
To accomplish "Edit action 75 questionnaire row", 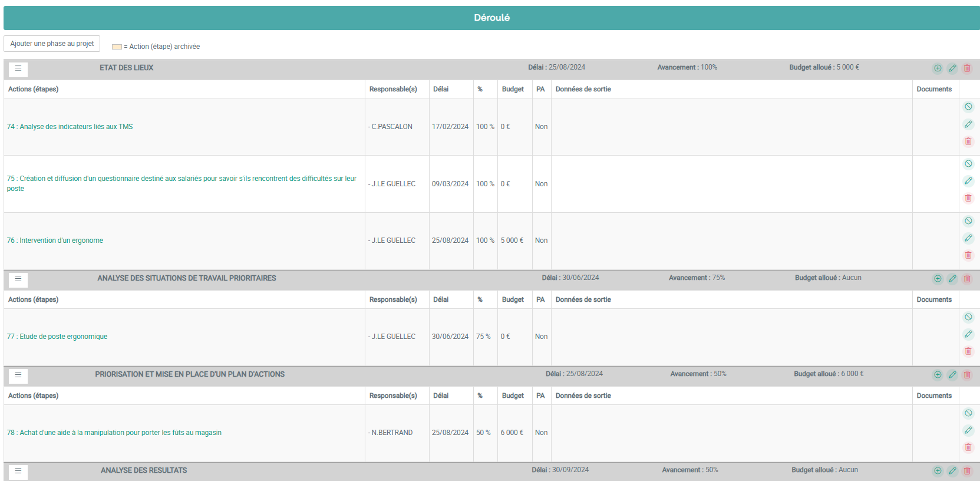I will (968, 181).
